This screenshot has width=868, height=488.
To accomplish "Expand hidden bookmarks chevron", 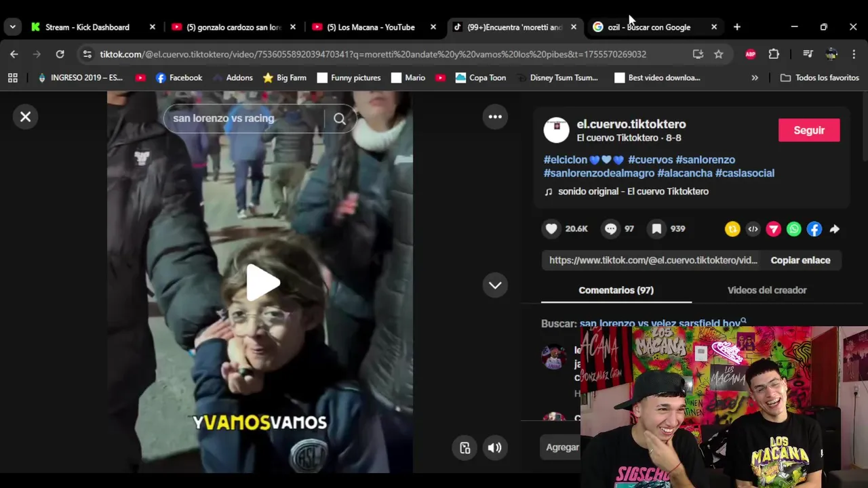I will (755, 78).
